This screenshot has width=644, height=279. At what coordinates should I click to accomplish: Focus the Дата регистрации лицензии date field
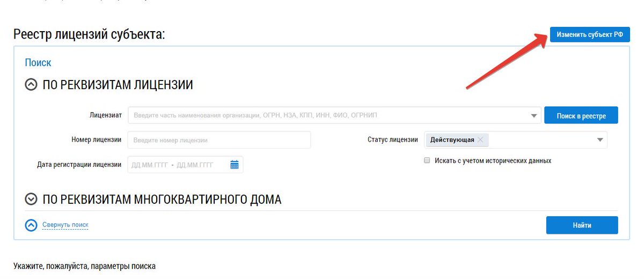(x=185, y=165)
